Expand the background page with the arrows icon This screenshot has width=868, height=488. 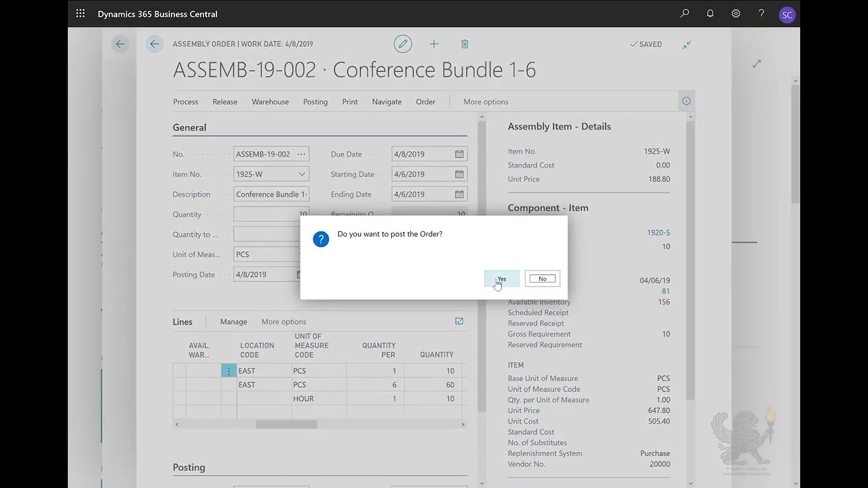click(x=757, y=64)
